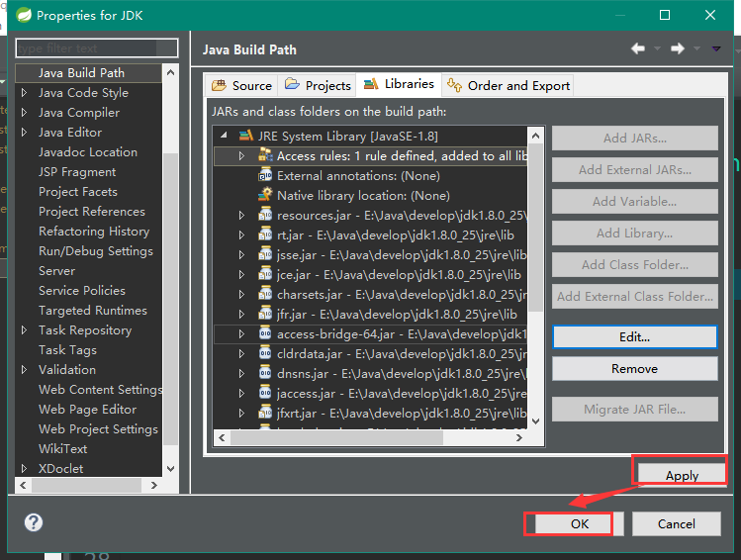This screenshot has height=560, width=741.
Task: Select the Libraries tab
Action: pyautogui.click(x=399, y=84)
